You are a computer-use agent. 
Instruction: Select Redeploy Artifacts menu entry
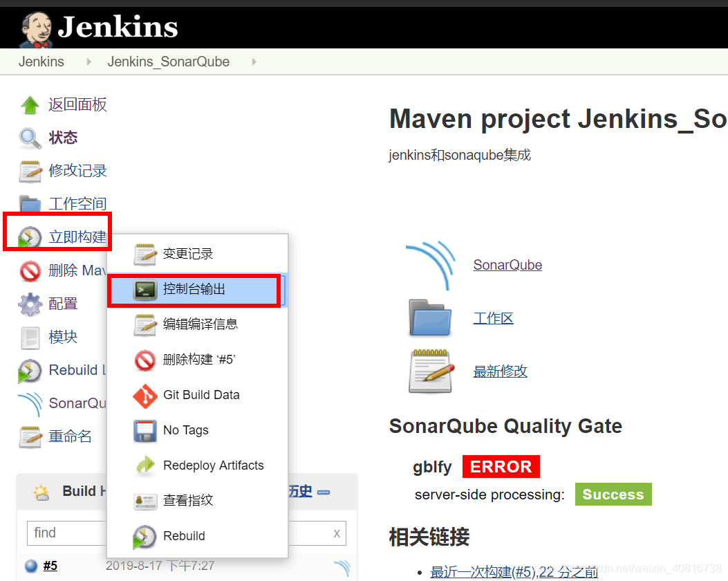point(214,465)
